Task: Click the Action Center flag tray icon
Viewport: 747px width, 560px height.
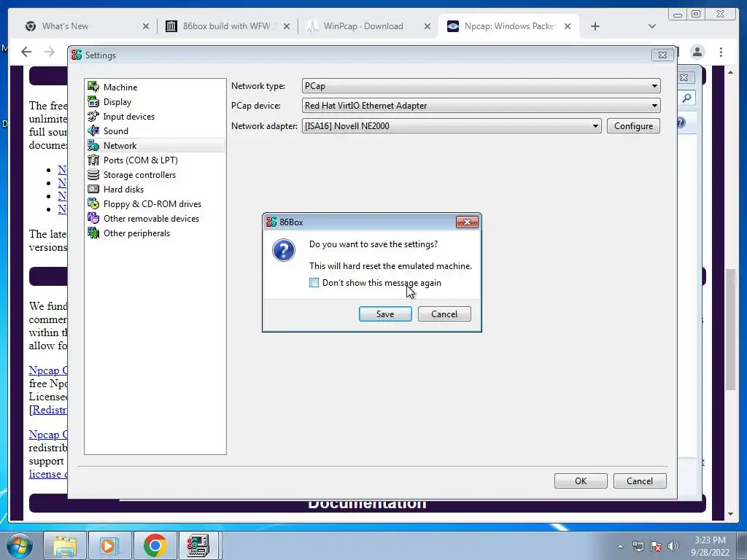Action: pyautogui.click(x=656, y=546)
